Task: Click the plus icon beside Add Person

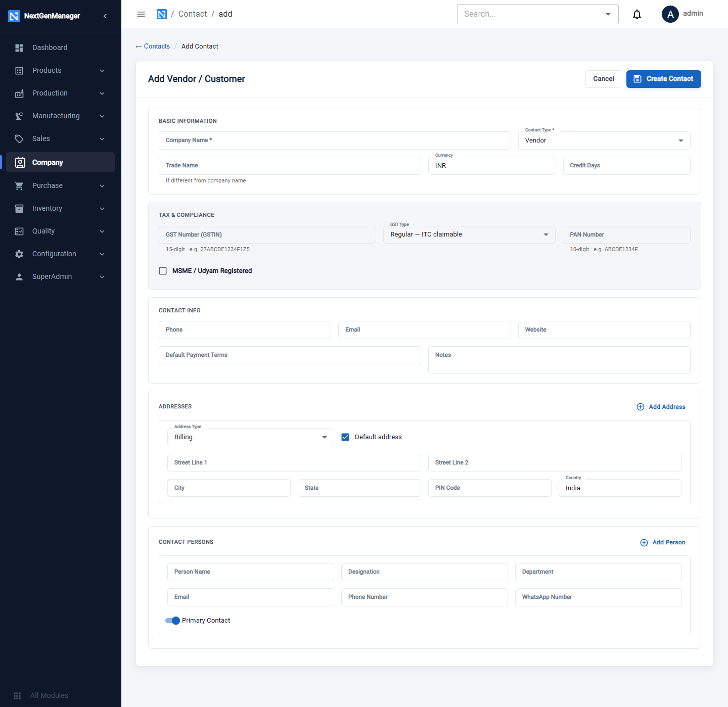Action: [644, 542]
